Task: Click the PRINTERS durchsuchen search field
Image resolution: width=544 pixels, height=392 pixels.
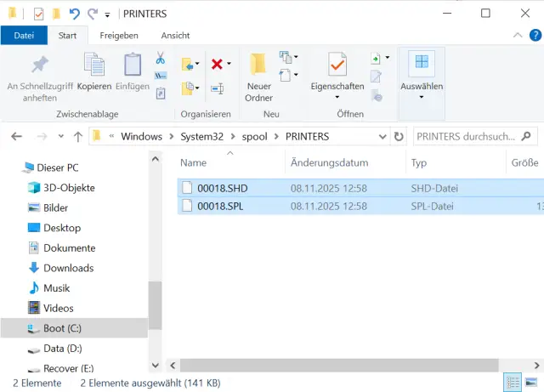Action: [x=475, y=136]
